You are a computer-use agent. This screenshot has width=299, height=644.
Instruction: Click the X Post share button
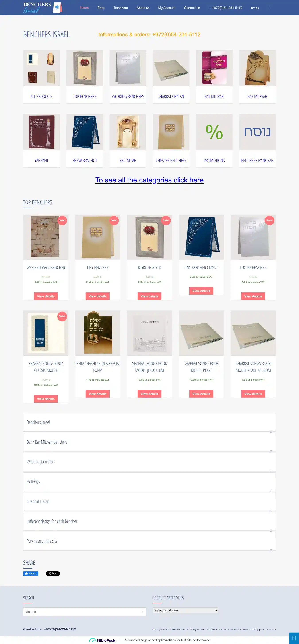click(53, 574)
